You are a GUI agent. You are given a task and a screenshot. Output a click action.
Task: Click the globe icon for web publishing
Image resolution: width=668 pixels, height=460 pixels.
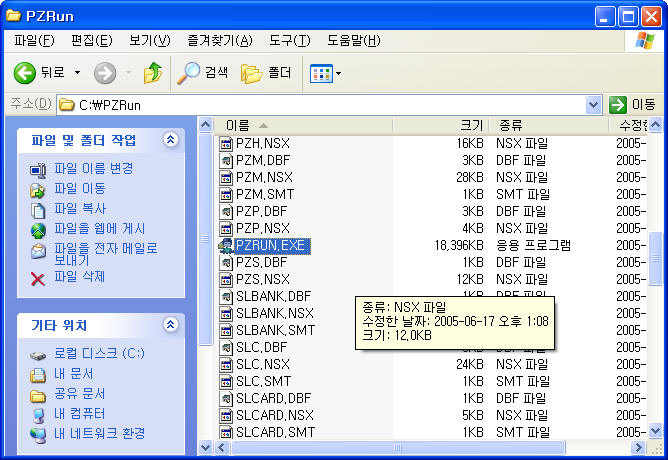38,230
